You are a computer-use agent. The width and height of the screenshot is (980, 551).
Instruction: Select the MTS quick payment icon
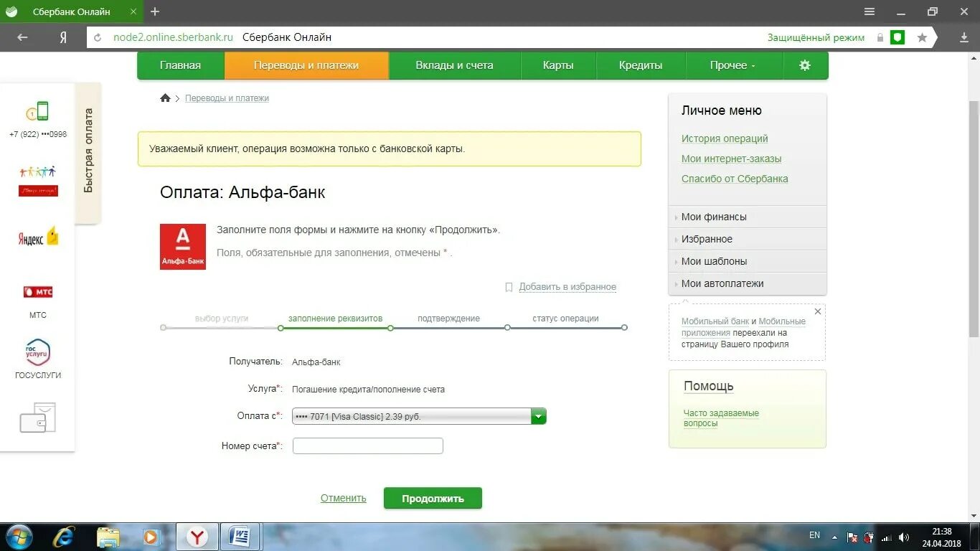38,292
